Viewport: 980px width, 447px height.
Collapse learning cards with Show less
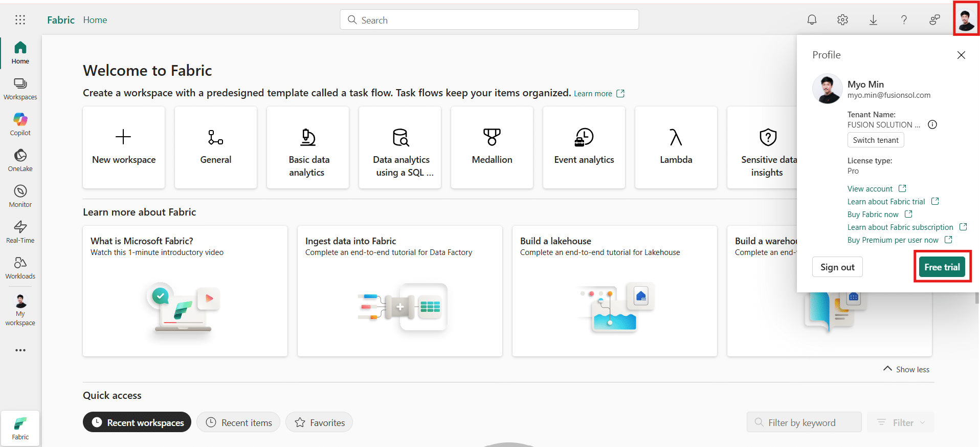tap(906, 369)
